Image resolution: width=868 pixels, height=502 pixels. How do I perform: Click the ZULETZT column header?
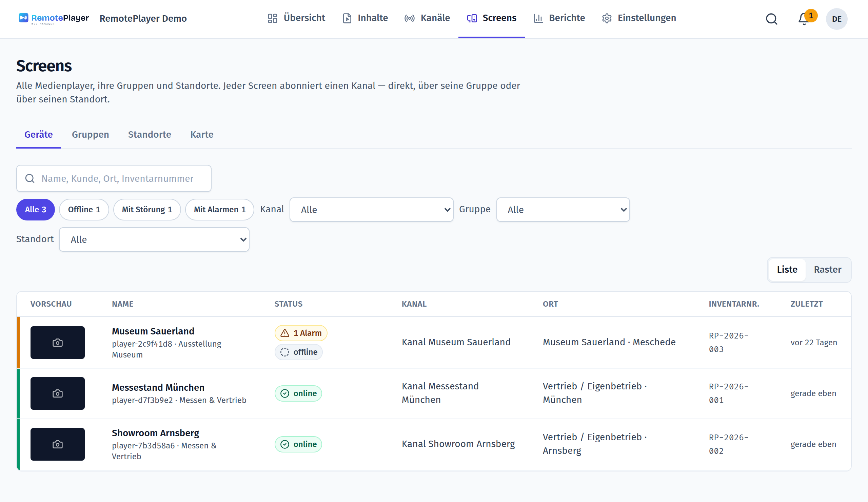(x=806, y=304)
